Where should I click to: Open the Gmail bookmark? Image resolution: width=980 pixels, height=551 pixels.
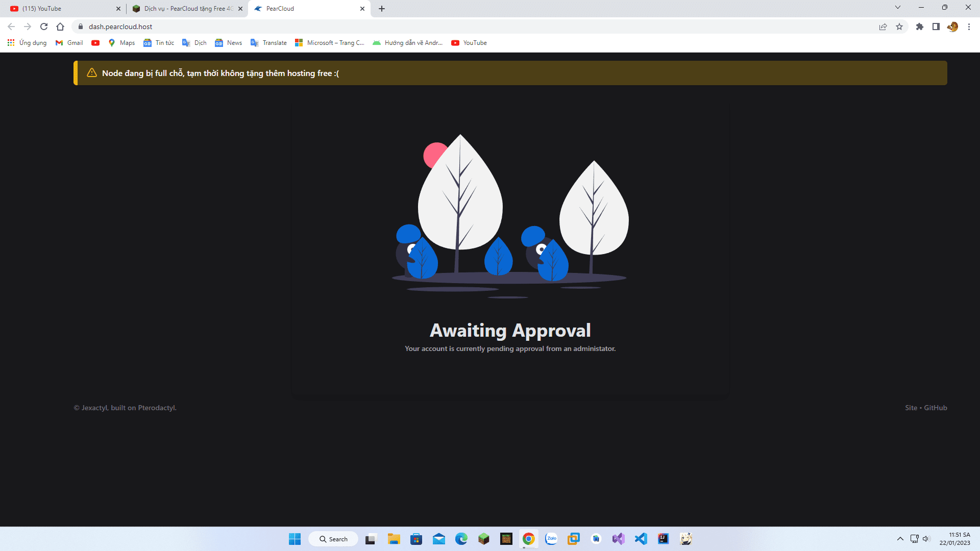(69, 43)
